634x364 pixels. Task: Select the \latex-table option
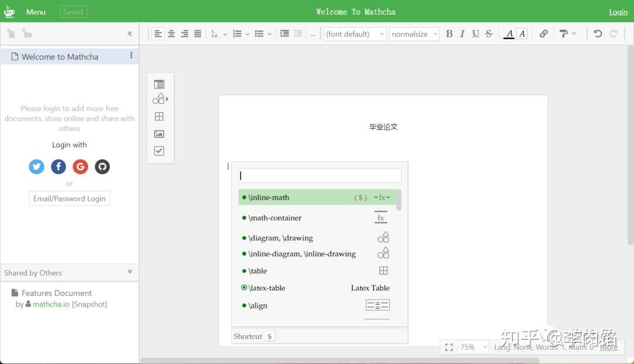(x=318, y=288)
